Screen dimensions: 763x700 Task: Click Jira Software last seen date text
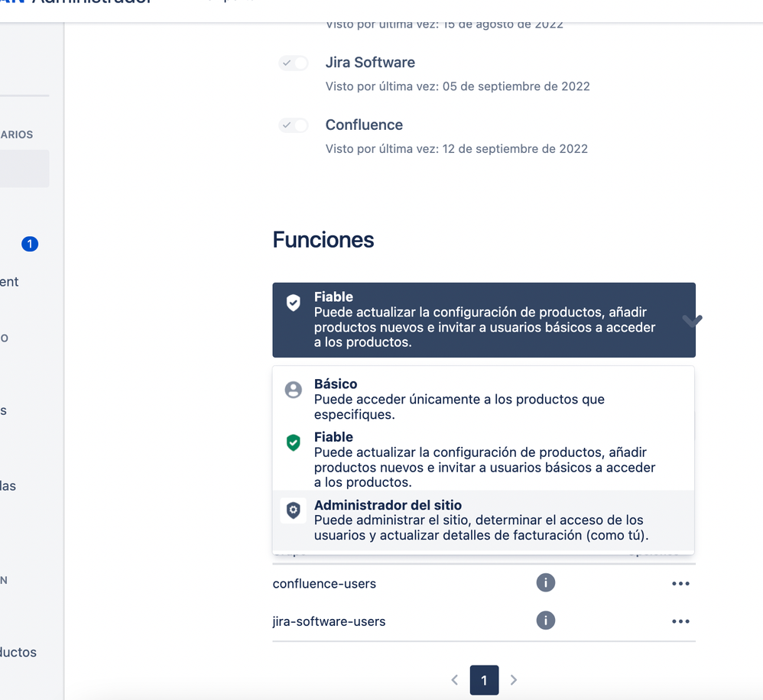457,86
